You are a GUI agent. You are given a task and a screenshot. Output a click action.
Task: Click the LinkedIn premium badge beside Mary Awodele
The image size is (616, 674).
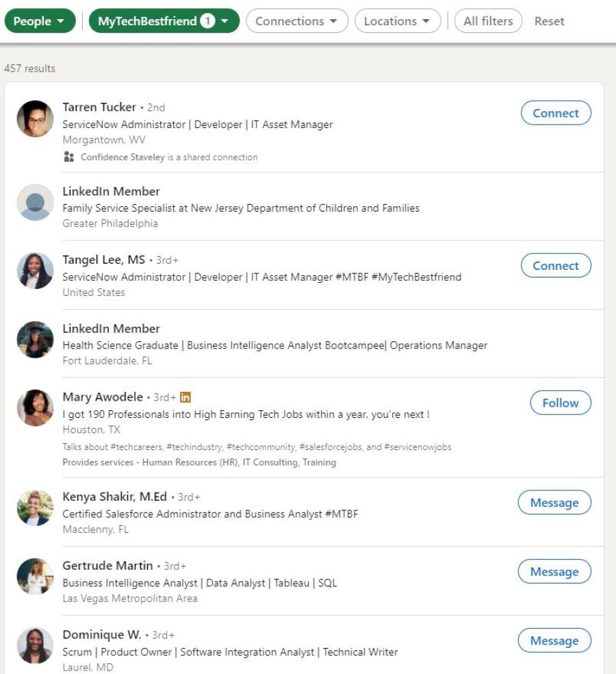pos(186,397)
